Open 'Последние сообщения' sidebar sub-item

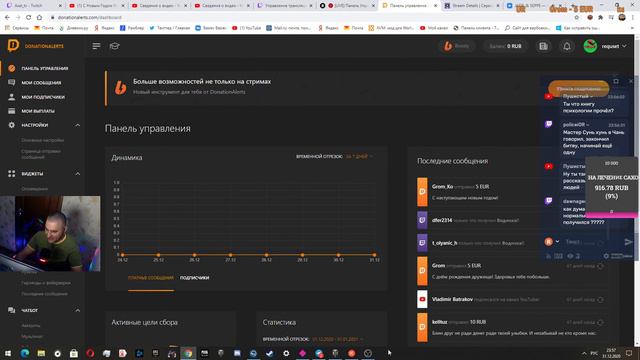coord(44,293)
